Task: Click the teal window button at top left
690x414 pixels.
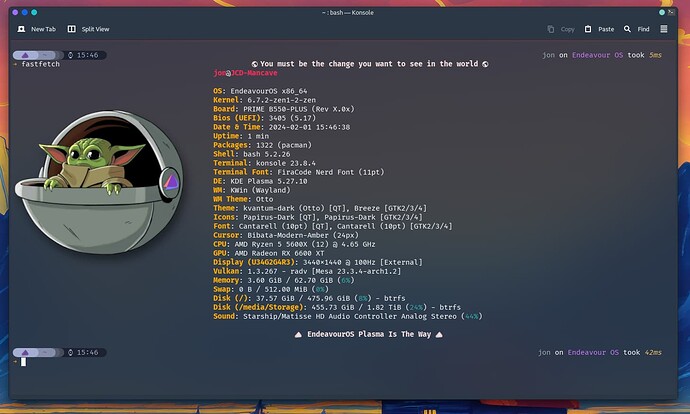Action: point(34,12)
